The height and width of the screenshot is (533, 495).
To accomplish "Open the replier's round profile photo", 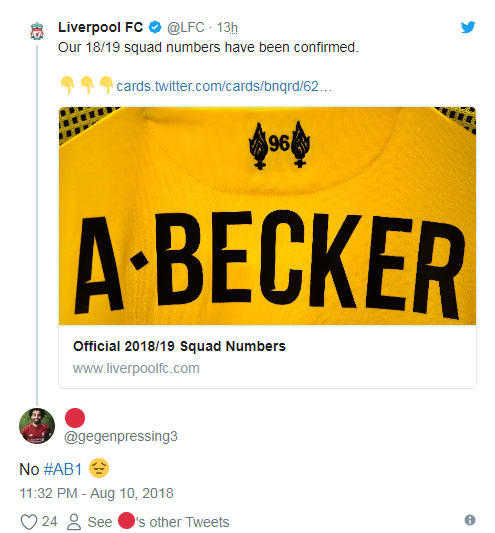I will 37,426.
